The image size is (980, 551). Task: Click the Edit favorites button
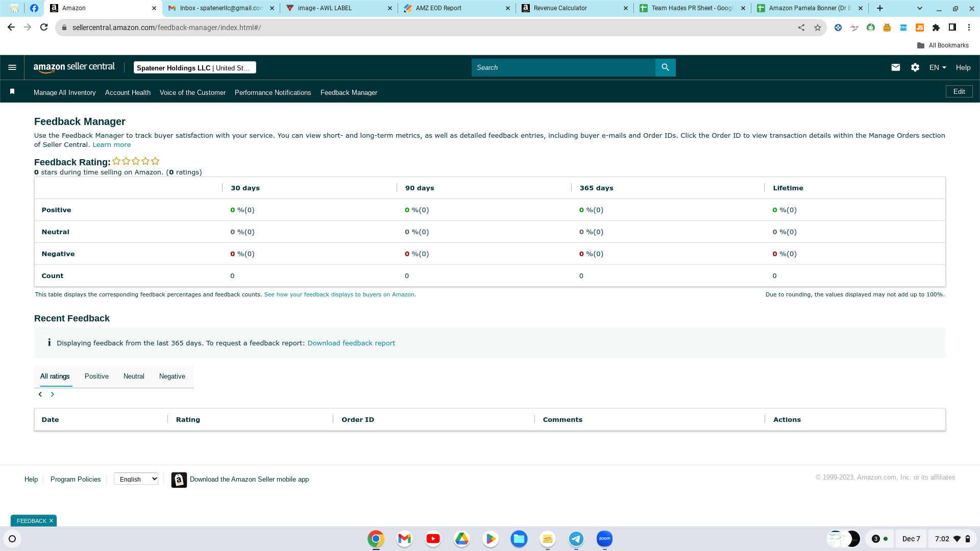pos(959,91)
